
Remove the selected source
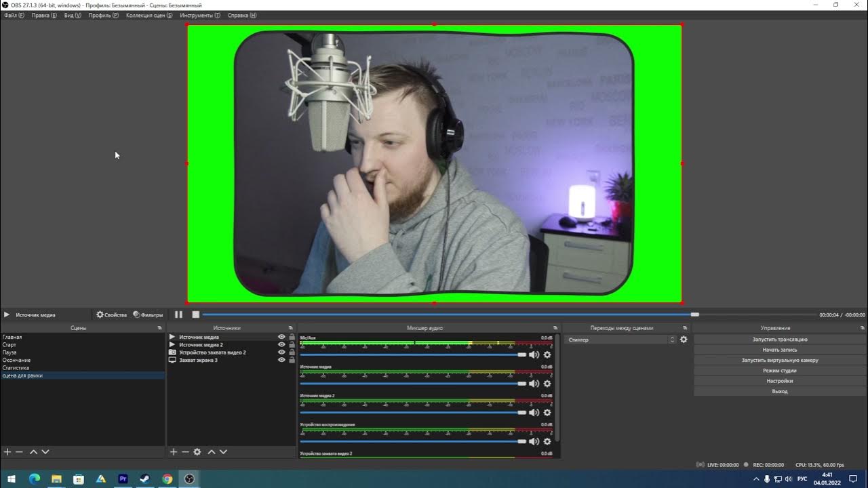(x=185, y=451)
